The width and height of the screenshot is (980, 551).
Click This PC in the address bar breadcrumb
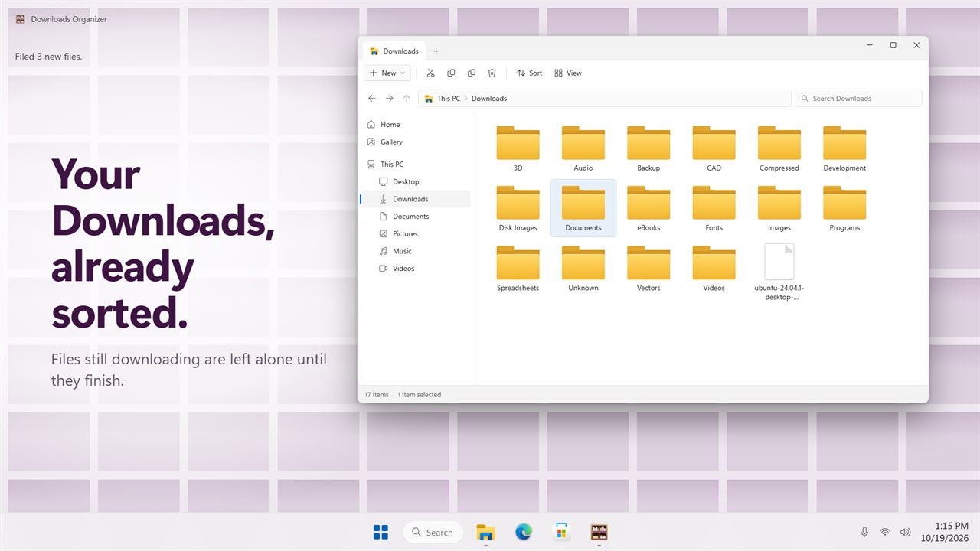coord(449,99)
